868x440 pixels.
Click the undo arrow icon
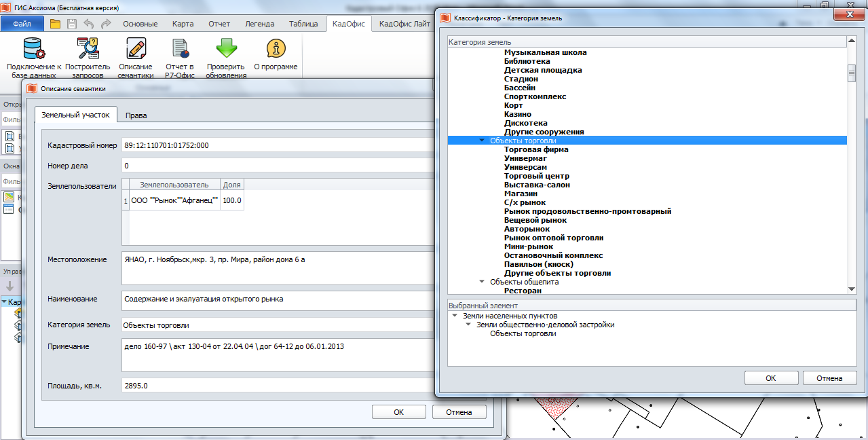click(89, 24)
